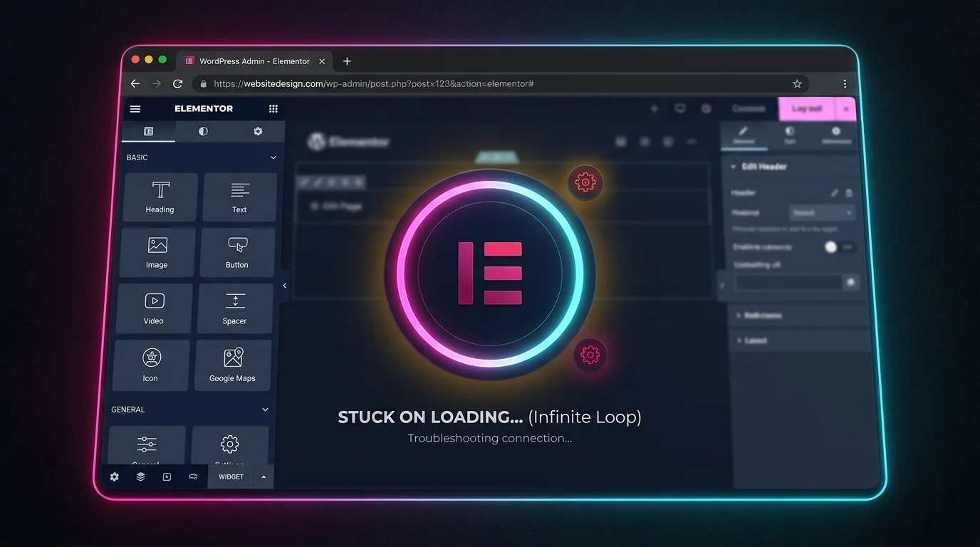The image size is (980, 547).
Task: Open the layers navigator icon in bottom bar
Action: tap(140, 477)
